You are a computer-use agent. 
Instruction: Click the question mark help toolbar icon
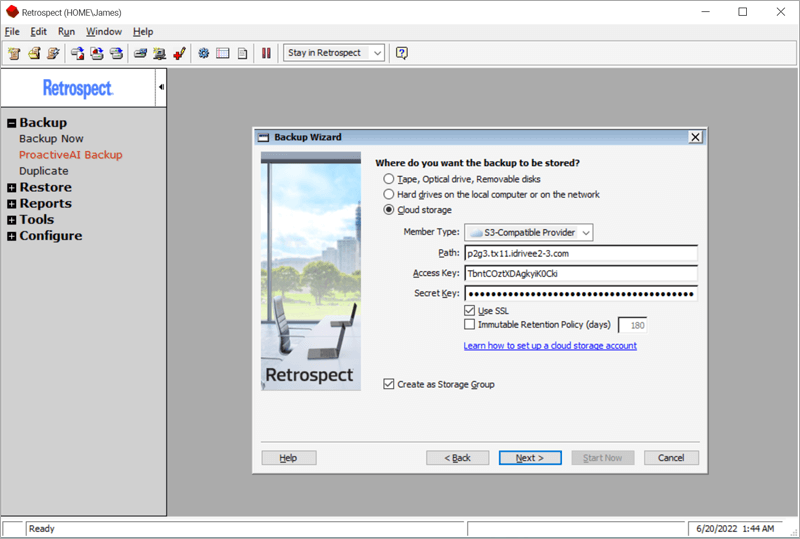coord(402,53)
